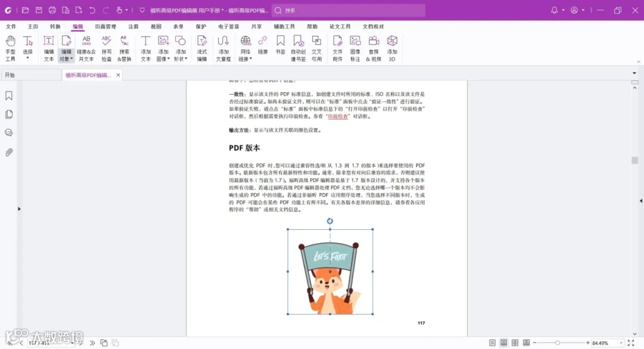644x349 pixels.
Task: Expand Add Image (添加图像) dropdown arrow
Action: coord(168,59)
